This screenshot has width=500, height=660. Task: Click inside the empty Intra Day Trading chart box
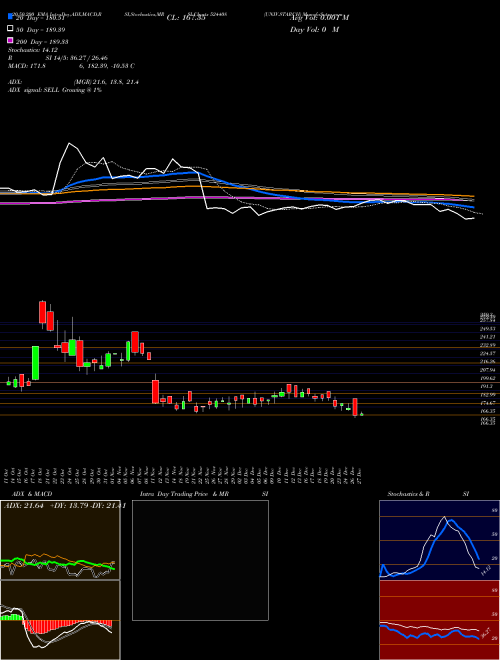(x=200, y=560)
